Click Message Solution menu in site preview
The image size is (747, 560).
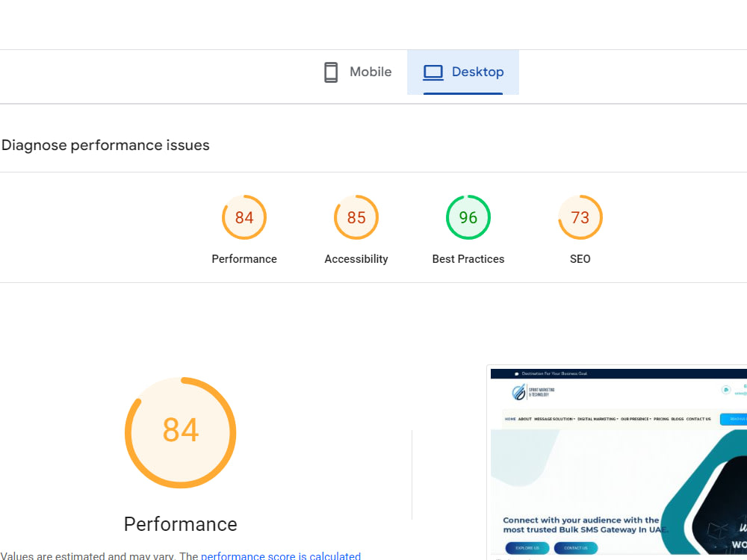(x=554, y=419)
